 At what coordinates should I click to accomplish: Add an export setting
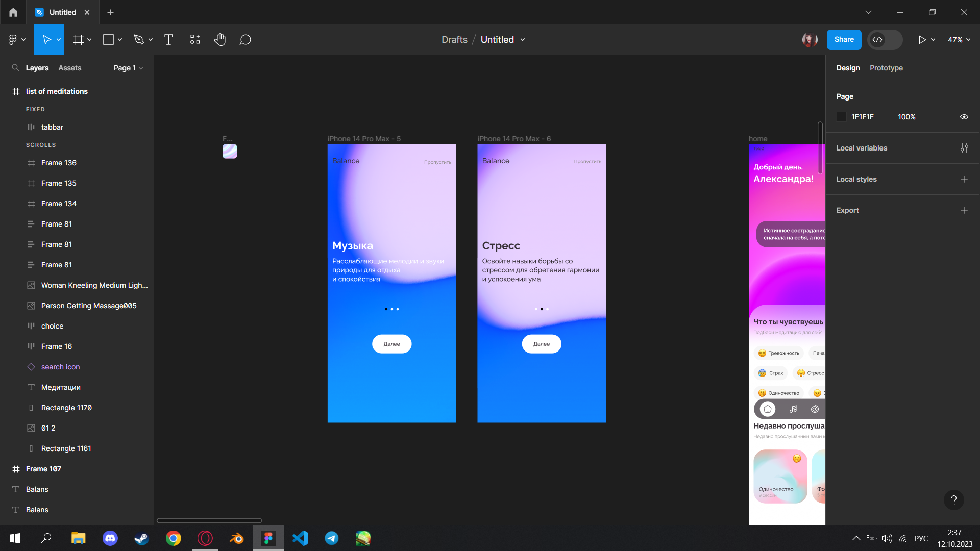pos(964,210)
